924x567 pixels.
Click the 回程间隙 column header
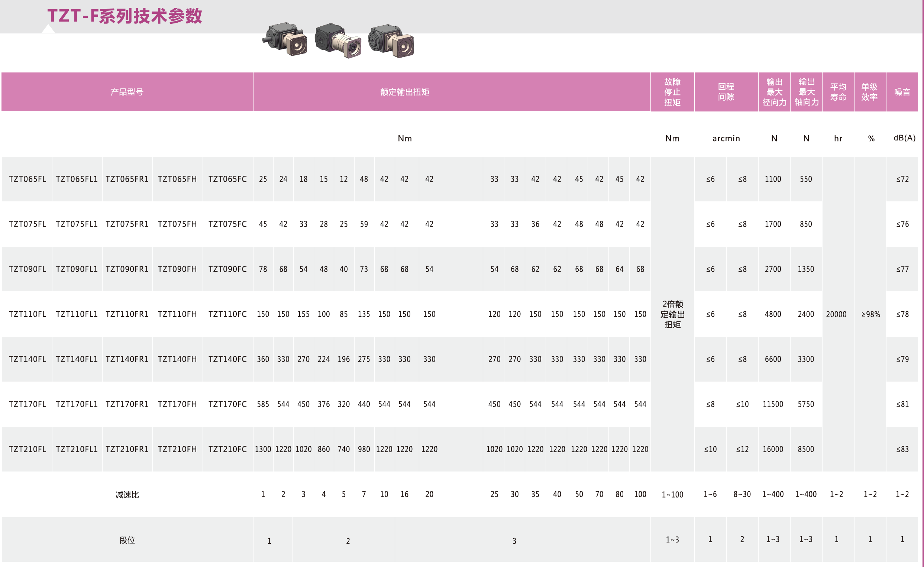(726, 92)
